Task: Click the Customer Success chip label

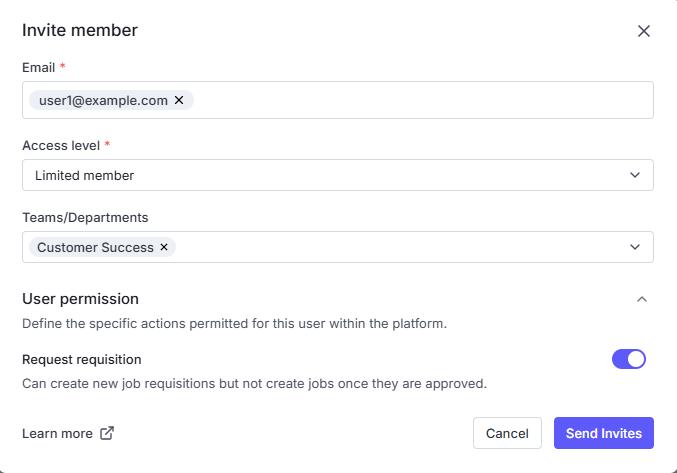Action: (x=95, y=247)
